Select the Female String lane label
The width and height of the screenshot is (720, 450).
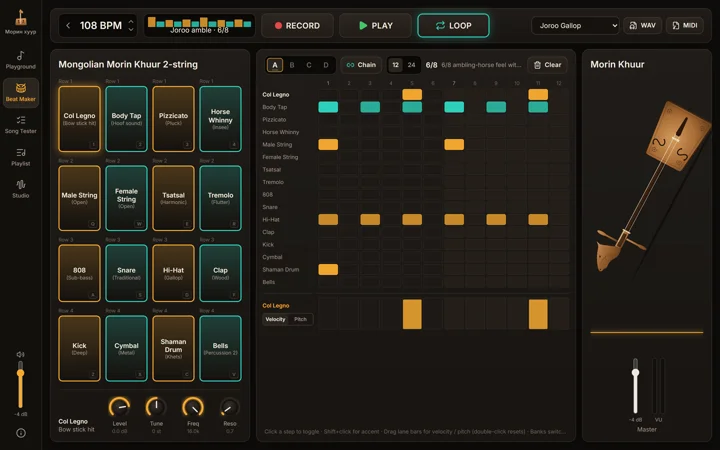(x=280, y=157)
